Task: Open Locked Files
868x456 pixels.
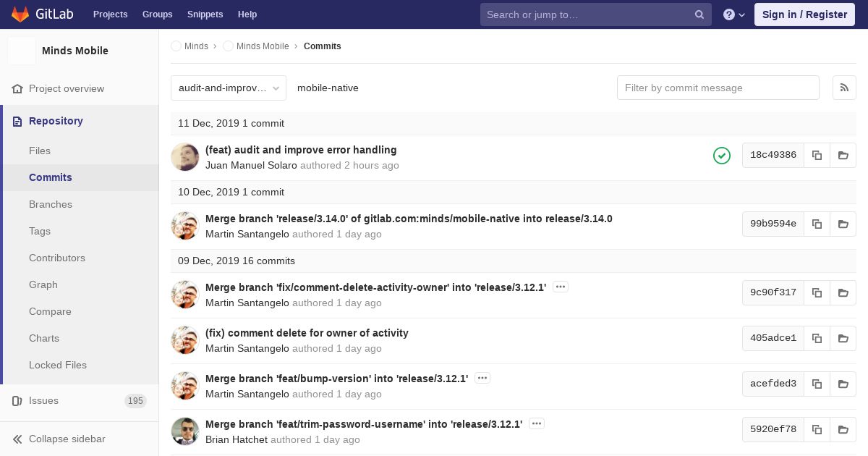Action: coord(58,365)
